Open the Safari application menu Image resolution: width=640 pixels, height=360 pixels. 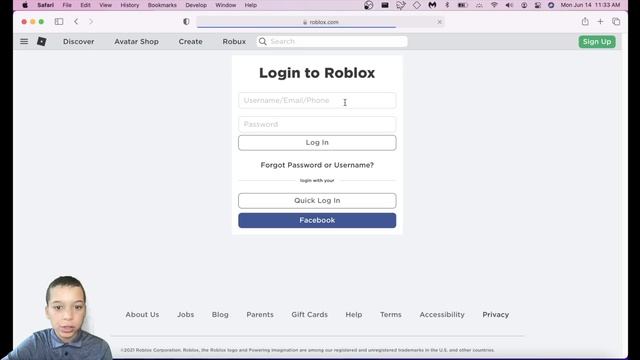coord(45,5)
